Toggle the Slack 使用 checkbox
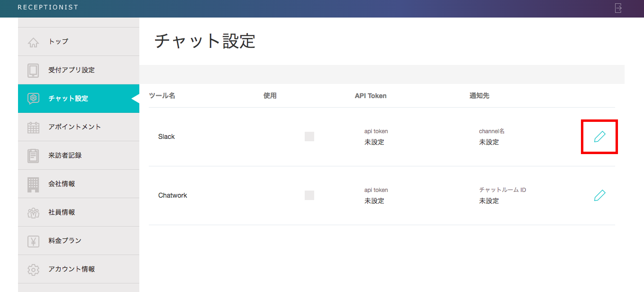This screenshot has height=292, width=644. click(309, 137)
